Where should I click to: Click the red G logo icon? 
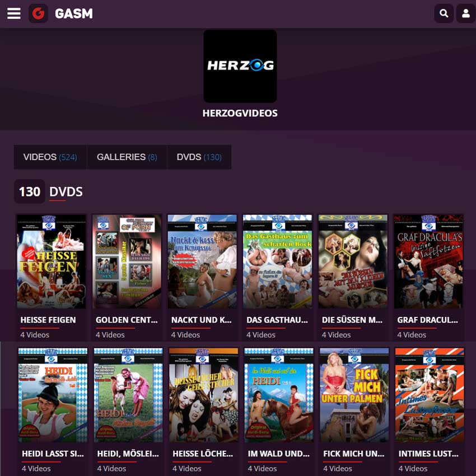(38, 13)
